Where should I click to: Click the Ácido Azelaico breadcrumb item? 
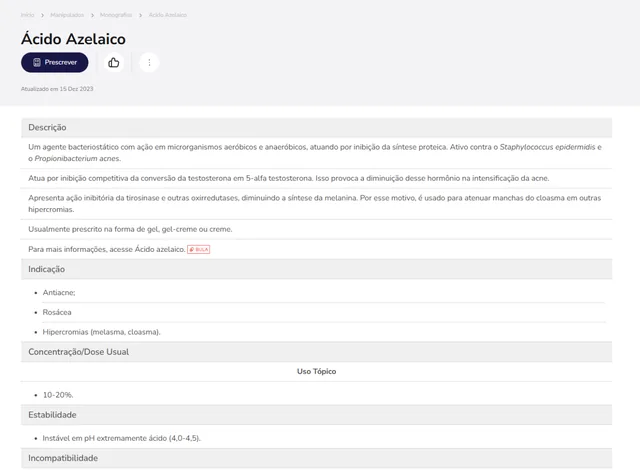click(168, 15)
